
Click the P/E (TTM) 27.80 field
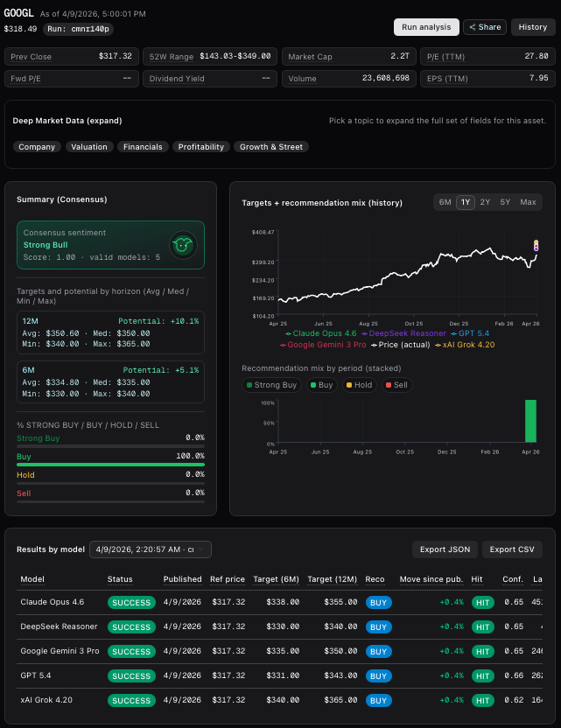487,56
